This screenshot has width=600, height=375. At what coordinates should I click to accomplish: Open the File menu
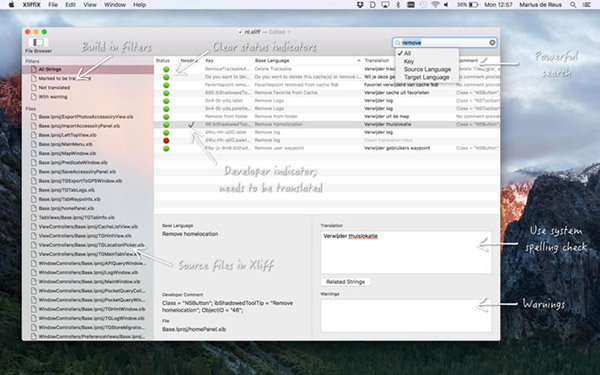pyautogui.click(x=53, y=5)
